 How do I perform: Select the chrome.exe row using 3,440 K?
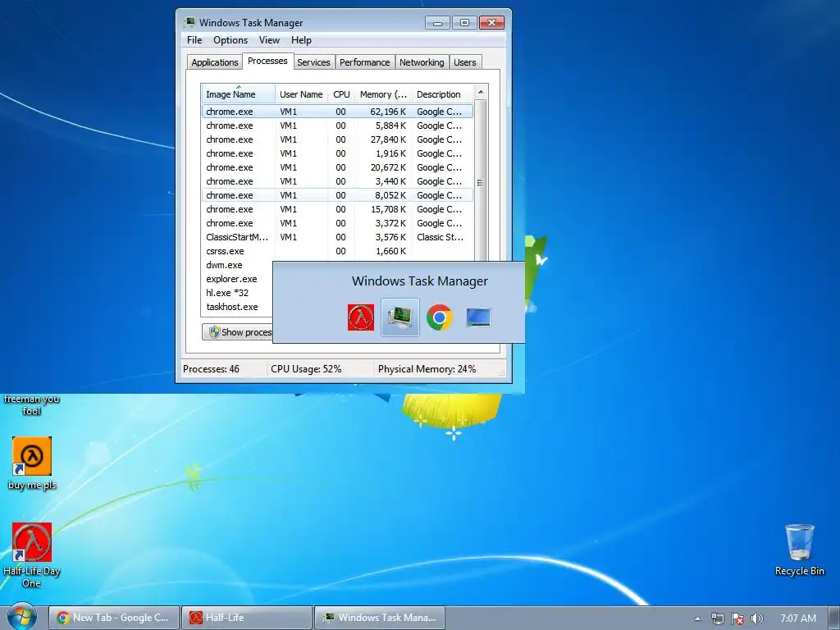pos(337,181)
